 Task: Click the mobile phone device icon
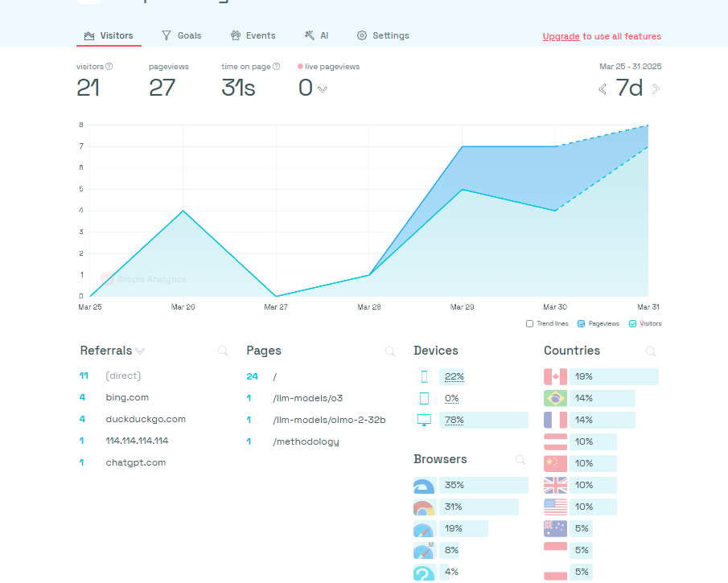pyautogui.click(x=424, y=376)
